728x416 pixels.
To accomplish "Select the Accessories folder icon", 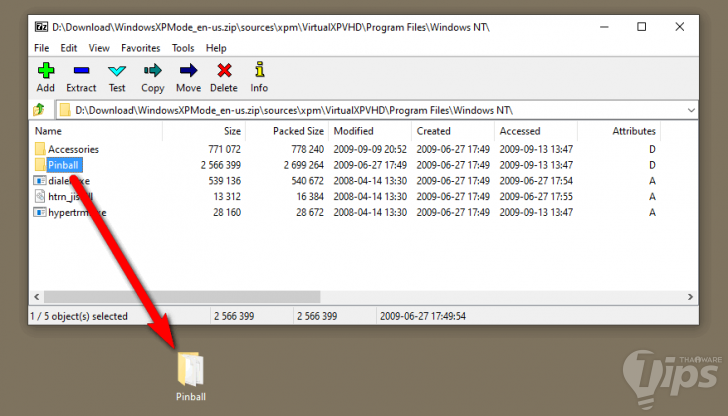I will coord(40,149).
